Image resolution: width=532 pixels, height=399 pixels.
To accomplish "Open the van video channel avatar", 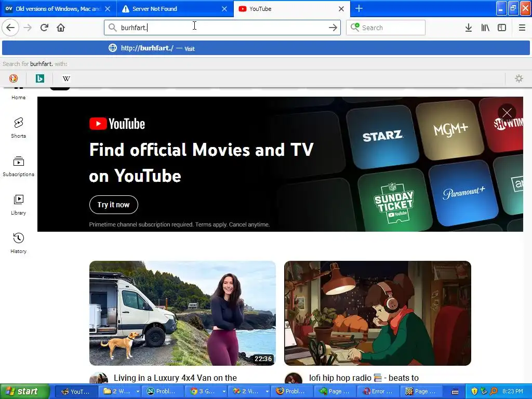I will click(x=99, y=378).
